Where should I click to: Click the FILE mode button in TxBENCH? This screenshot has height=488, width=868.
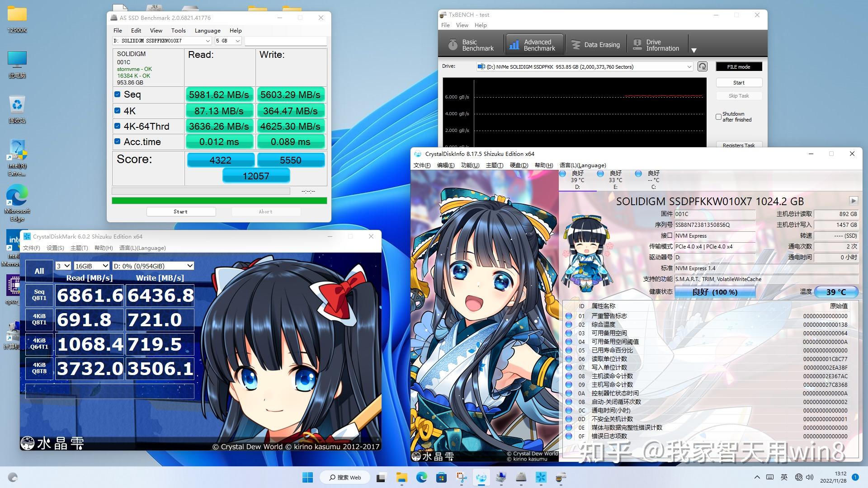[739, 66]
